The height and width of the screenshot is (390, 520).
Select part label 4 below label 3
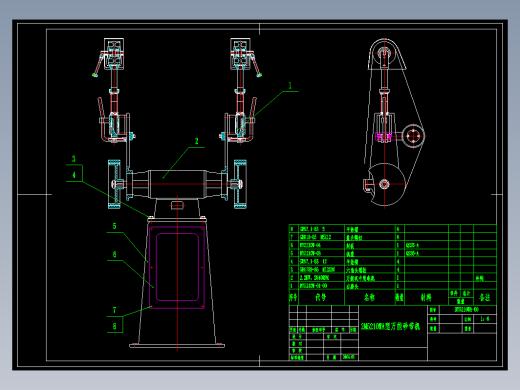[x=74, y=175]
